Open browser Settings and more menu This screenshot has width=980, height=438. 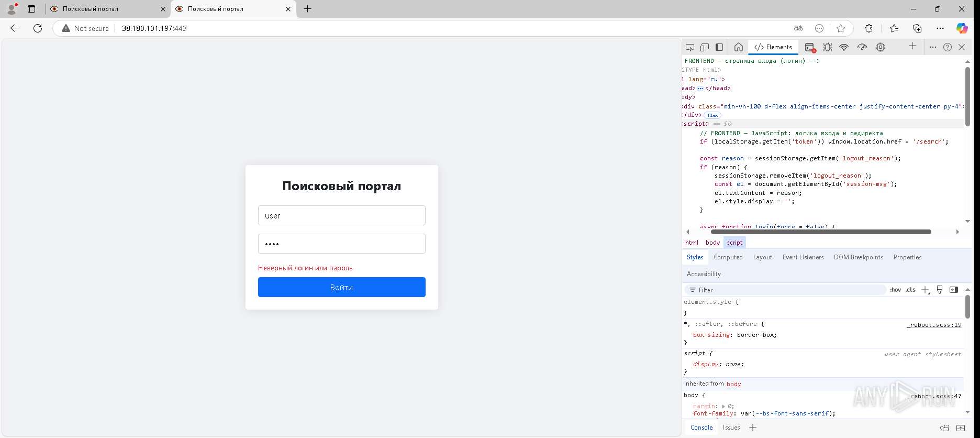click(940, 28)
